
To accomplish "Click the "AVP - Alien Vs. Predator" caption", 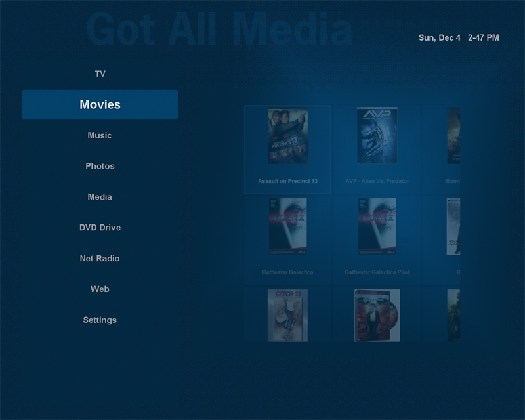I will click(x=377, y=181).
